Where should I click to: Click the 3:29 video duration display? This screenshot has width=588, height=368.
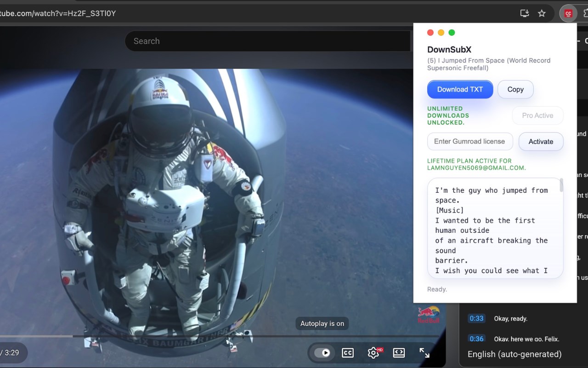click(x=12, y=353)
